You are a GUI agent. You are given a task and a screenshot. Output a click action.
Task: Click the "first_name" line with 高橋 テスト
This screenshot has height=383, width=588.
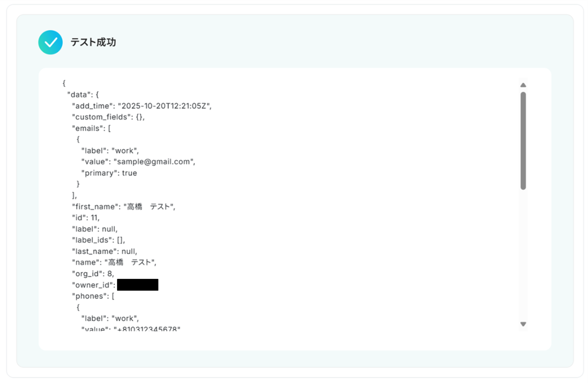pos(123,207)
